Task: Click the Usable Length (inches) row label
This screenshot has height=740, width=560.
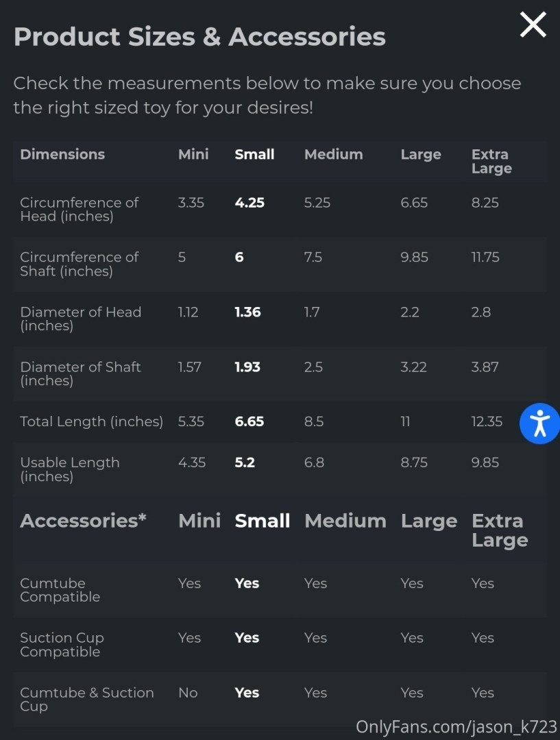Action: pos(70,469)
